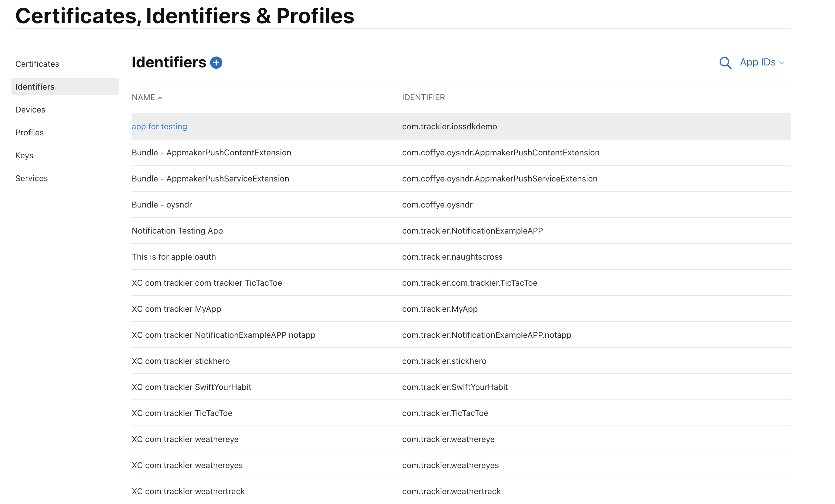835x504 pixels.
Task: Open the Bundle - AppmakerPushContentExtension identifier
Action: [x=211, y=153]
